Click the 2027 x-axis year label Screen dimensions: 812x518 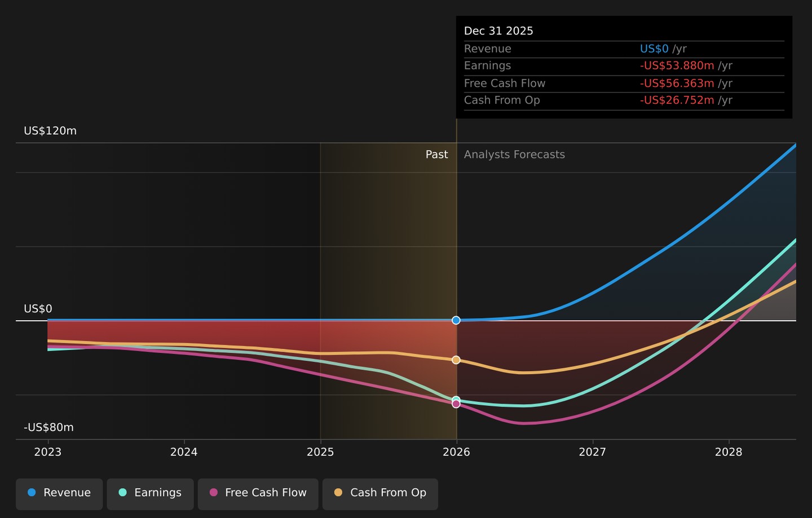pyautogui.click(x=593, y=452)
